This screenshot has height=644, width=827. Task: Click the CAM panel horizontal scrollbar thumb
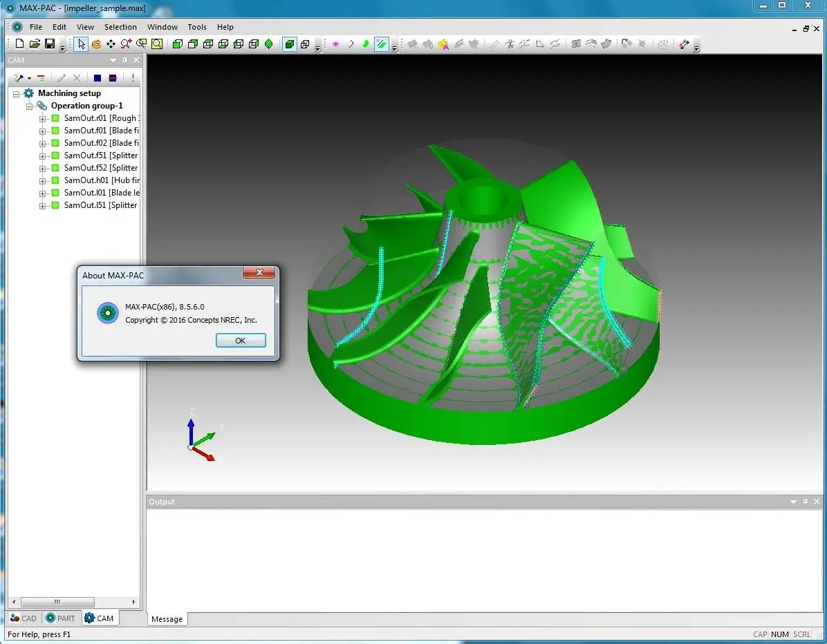click(x=57, y=602)
